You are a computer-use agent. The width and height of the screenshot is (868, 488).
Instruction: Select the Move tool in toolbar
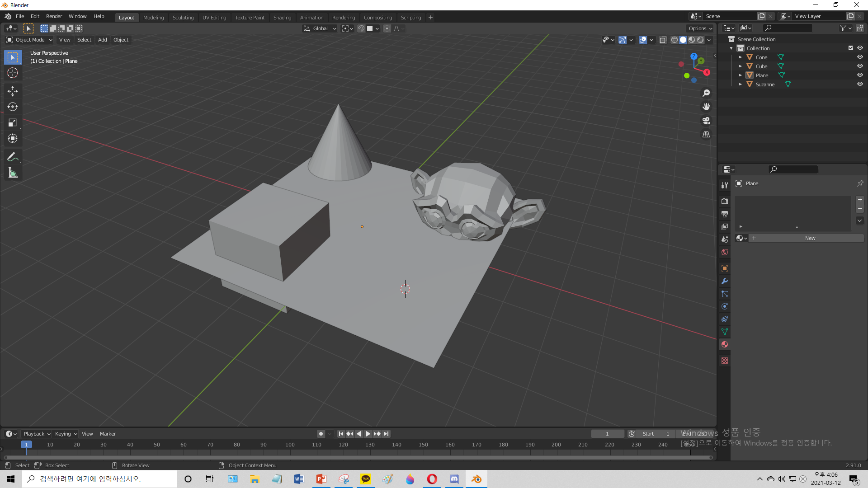point(13,91)
